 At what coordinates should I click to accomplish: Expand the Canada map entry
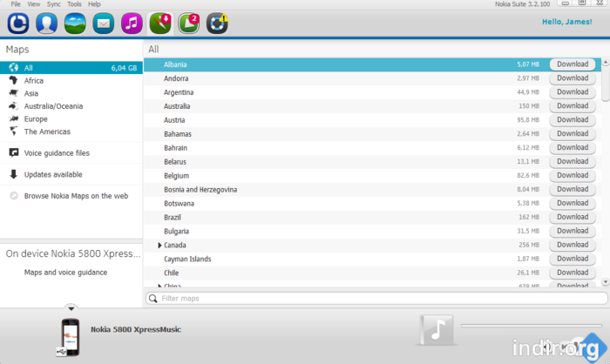159,245
